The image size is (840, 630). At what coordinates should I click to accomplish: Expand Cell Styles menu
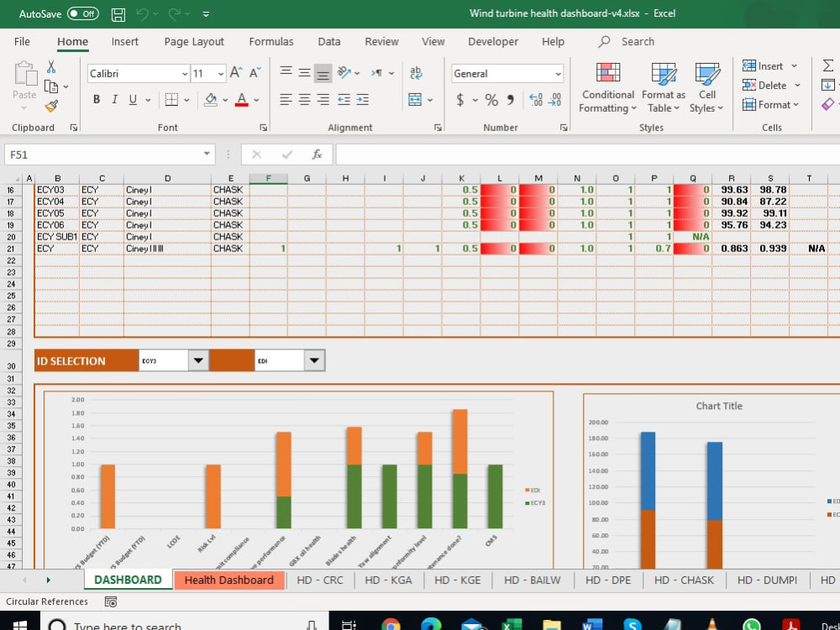[706, 87]
